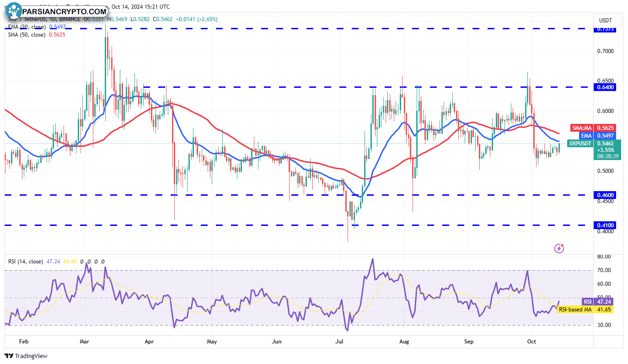The height and width of the screenshot is (364, 628).
Task: Click the Oct label on time axis
Action: coord(531,341)
